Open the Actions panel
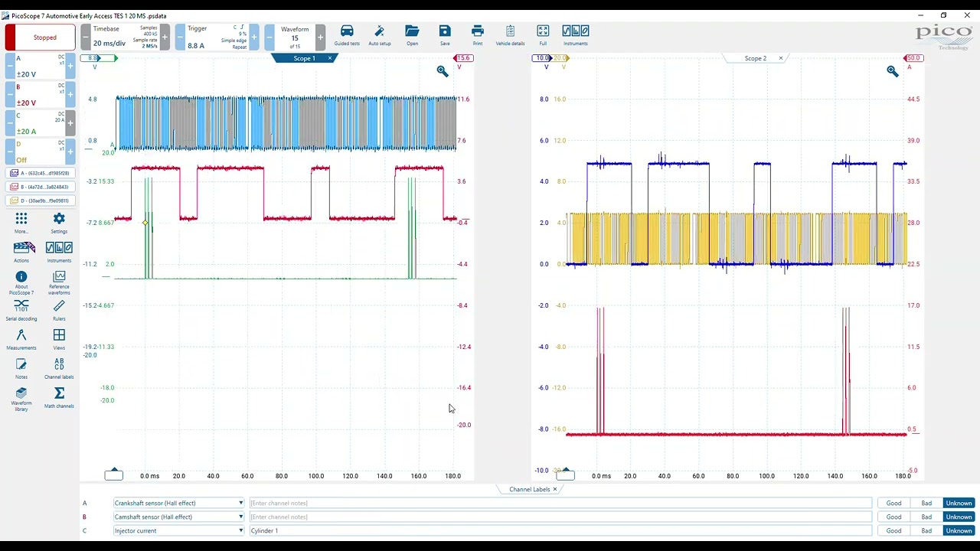Screen dimensions: 980x551 click(x=21, y=252)
